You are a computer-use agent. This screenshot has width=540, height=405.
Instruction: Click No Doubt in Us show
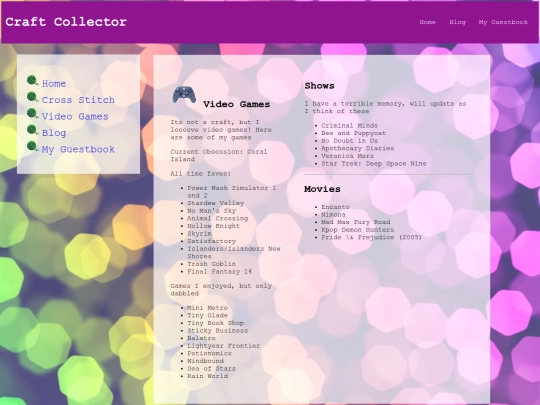(x=350, y=141)
